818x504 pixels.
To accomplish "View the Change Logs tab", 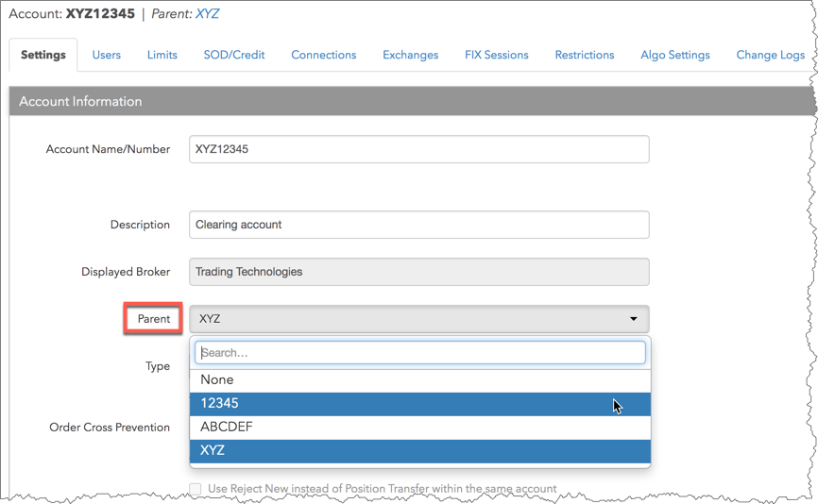I will 770,55.
